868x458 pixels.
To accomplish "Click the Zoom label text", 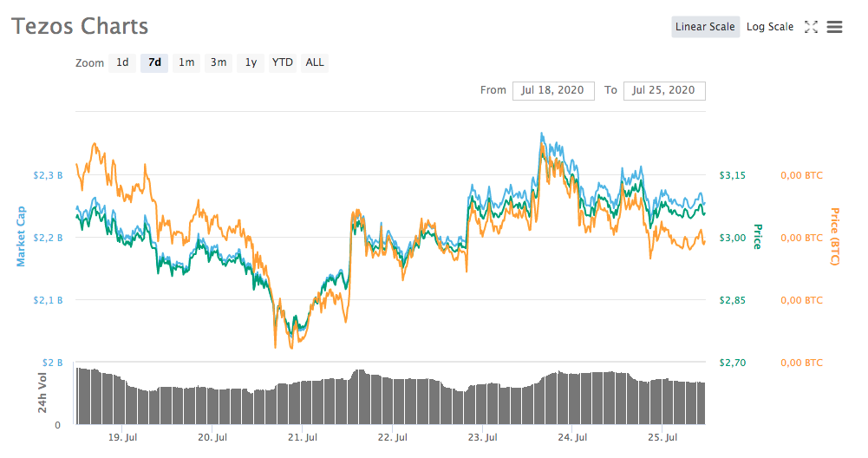I will [x=89, y=63].
